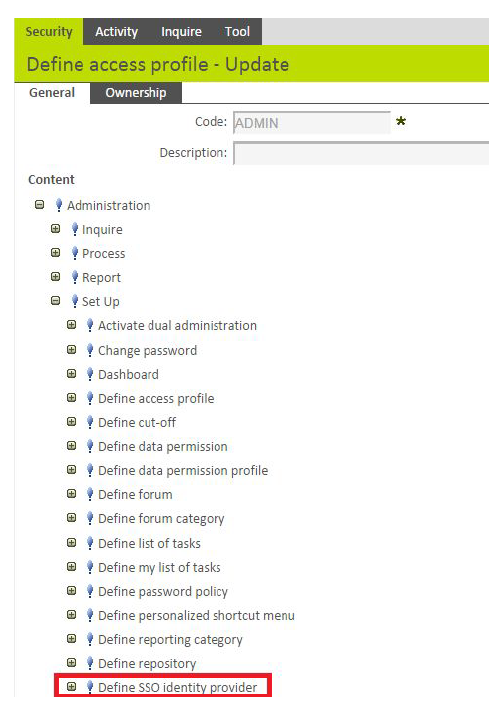Click the Description input field
This screenshot has height=708, width=502.
click(361, 153)
